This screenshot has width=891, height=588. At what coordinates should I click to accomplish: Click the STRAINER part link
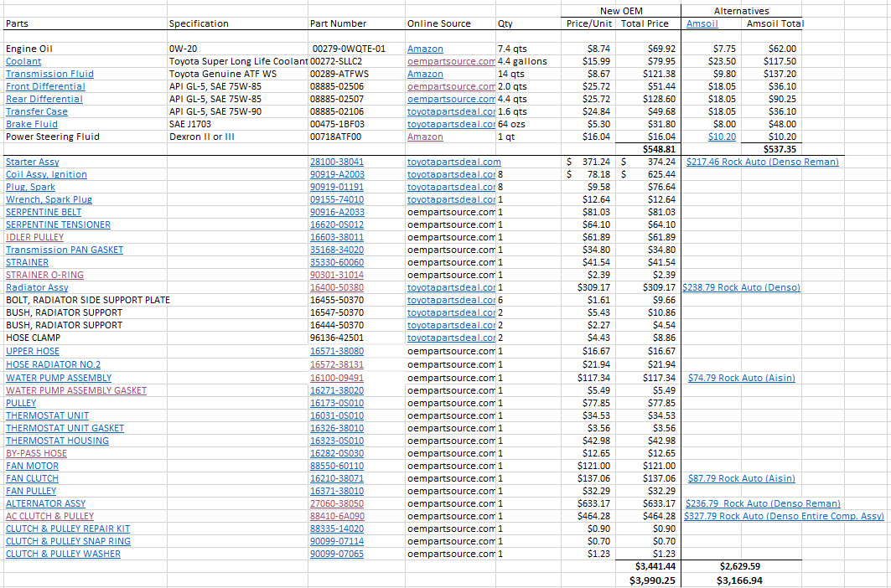[x=28, y=262]
